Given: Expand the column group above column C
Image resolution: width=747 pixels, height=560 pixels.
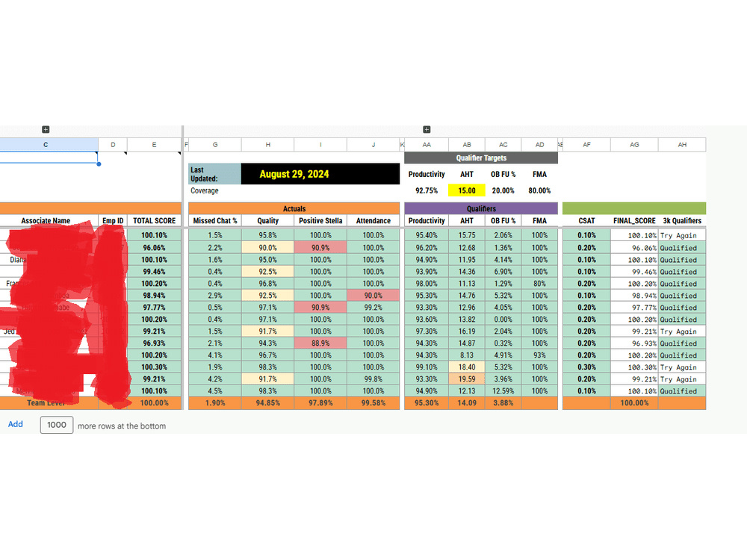Looking at the screenshot, I should [46, 129].
